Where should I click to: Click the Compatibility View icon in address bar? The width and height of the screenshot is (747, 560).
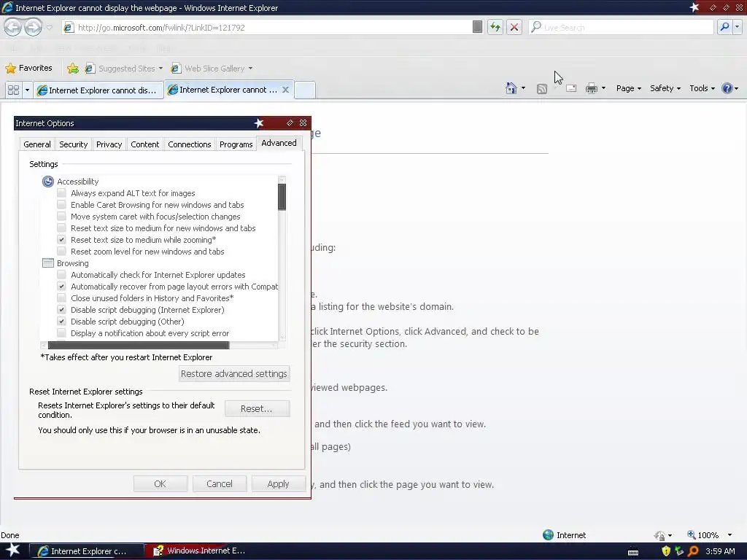(477, 27)
